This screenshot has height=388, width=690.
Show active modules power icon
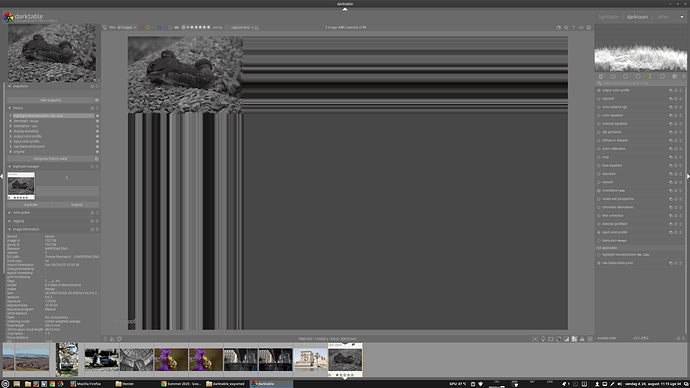coord(613,77)
